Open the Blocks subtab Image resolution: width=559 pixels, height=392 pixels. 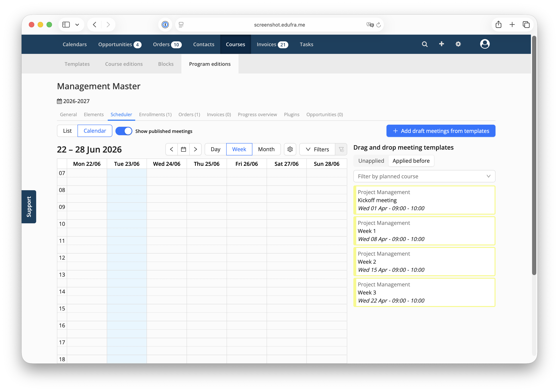pos(166,64)
